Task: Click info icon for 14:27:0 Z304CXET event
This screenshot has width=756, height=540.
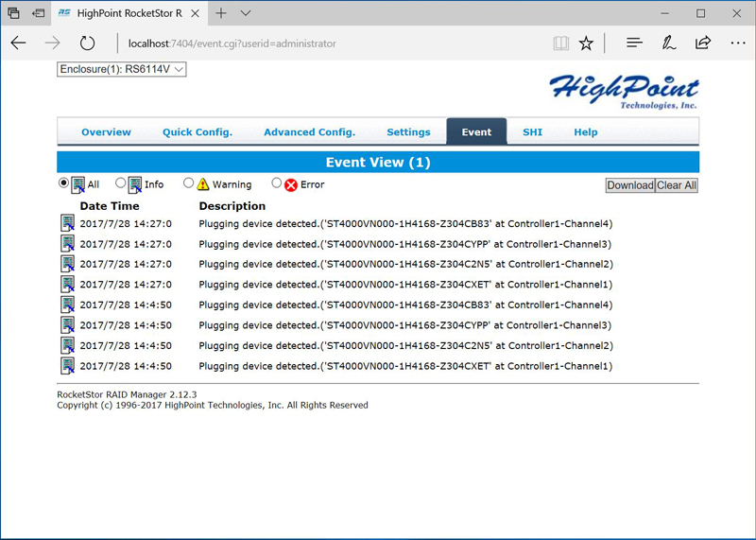Action: tap(67, 285)
